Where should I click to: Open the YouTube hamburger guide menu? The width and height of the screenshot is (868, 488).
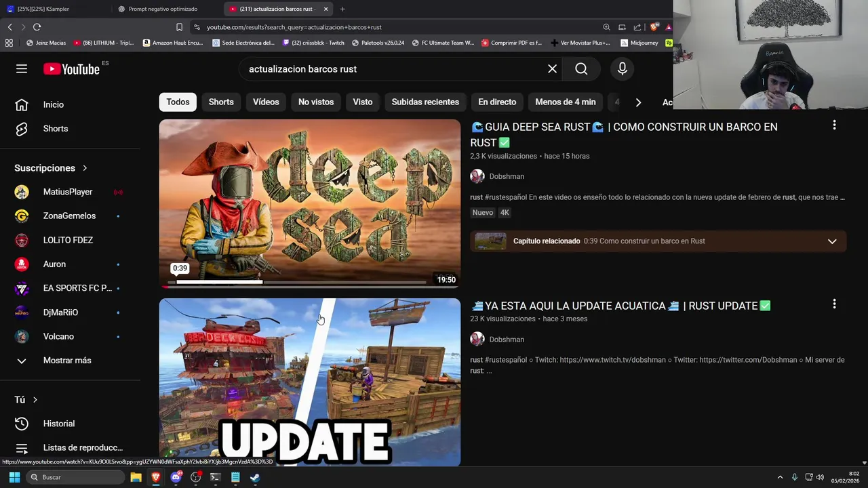pos(22,68)
